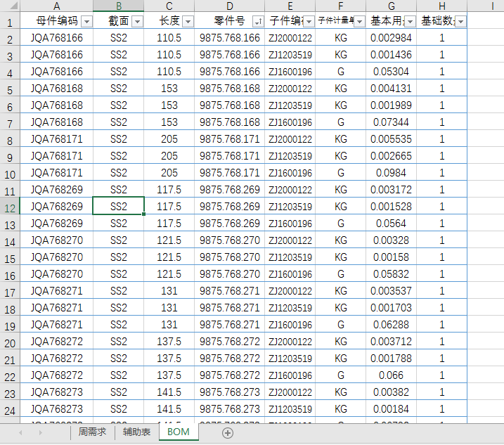Click cell JQA768270 in row 14
This screenshot has width=504, height=445.
tap(56, 240)
